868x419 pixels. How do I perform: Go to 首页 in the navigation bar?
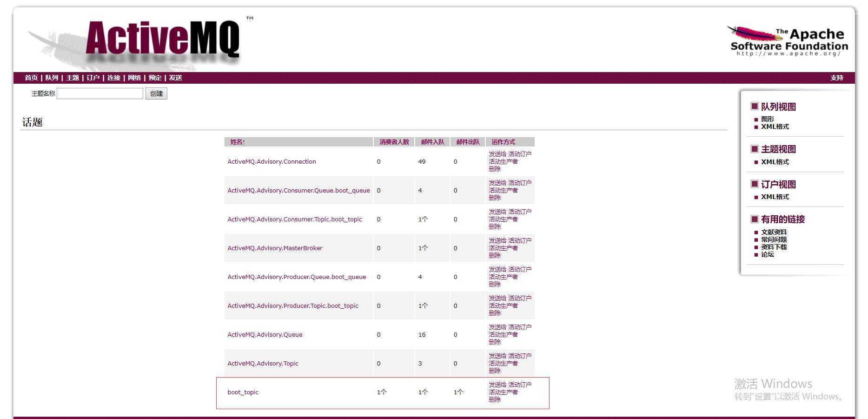31,78
